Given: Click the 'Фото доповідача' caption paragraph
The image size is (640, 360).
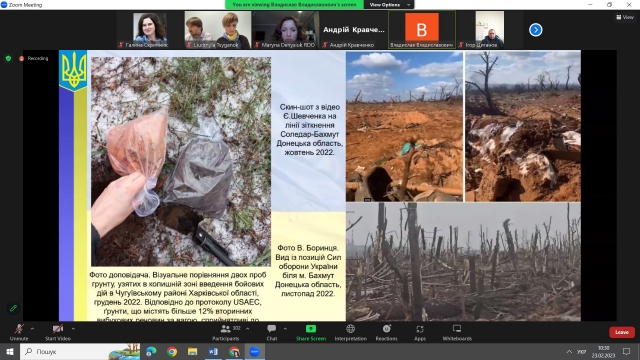Looking at the screenshot, I should [x=178, y=296].
